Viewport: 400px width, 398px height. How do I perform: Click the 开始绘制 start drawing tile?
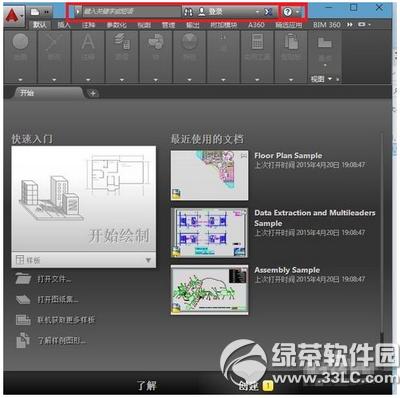point(84,199)
